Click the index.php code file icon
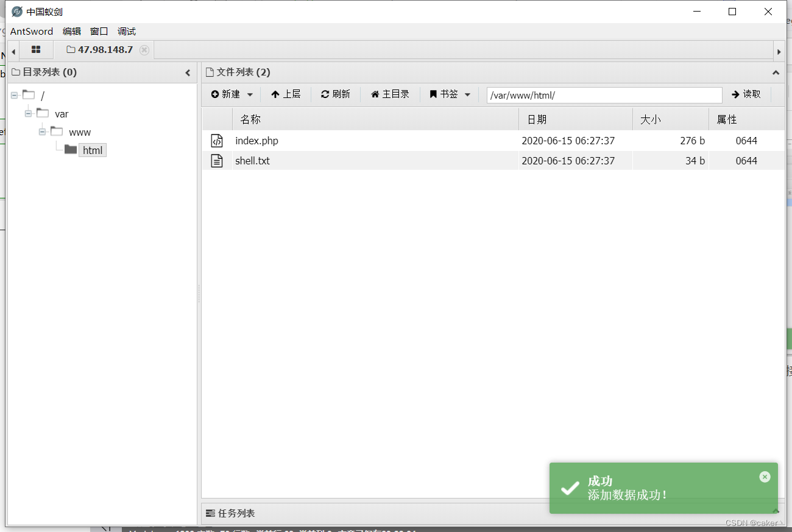Image resolution: width=792 pixels, height=532 pixels. pos(217,141)
